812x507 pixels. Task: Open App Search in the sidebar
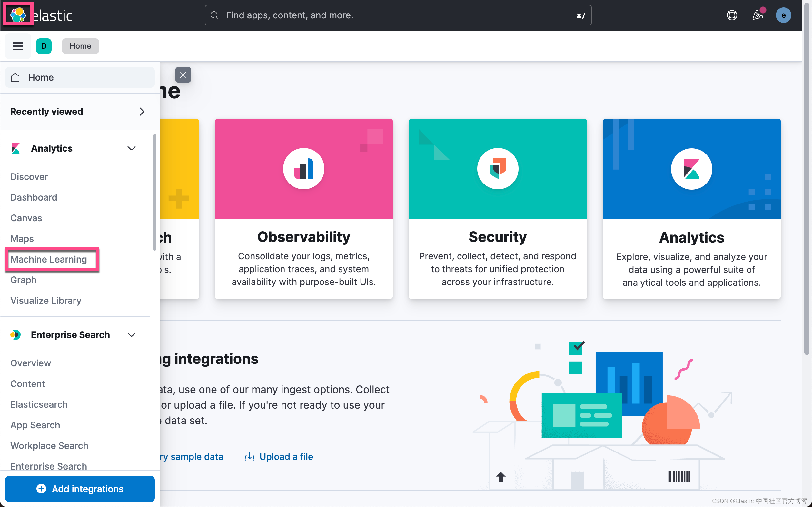pyautogui.click(x=35, y=425)
